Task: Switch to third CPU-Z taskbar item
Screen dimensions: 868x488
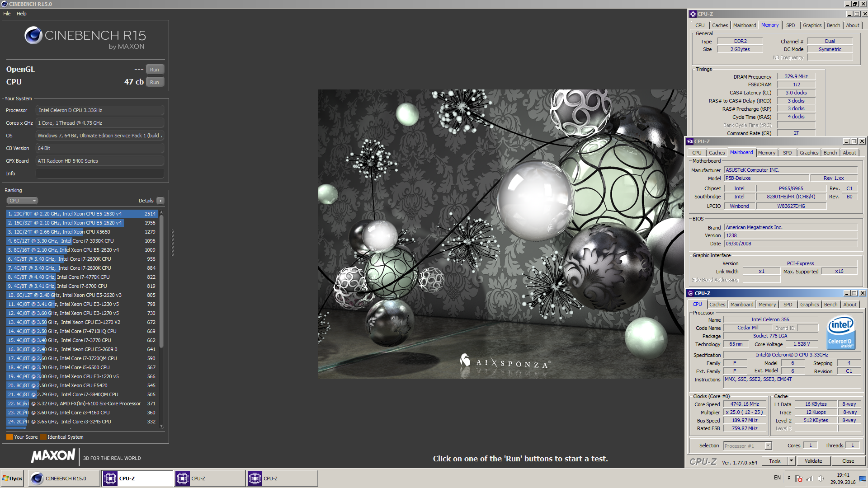Action: [x=282, y=479]
